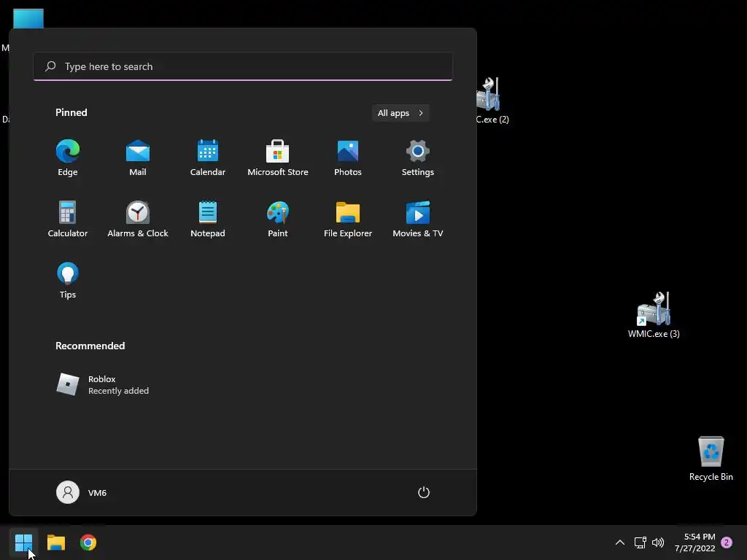Launch Google Chrome from the taskbar
This screenshot has width=747, height=560.
(88, 542)
